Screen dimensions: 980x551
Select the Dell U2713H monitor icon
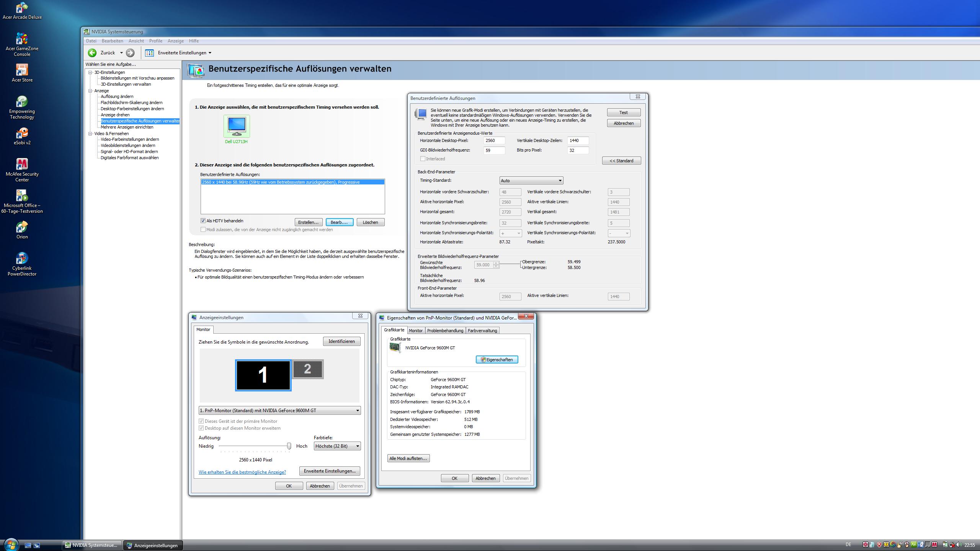[237, 126]
